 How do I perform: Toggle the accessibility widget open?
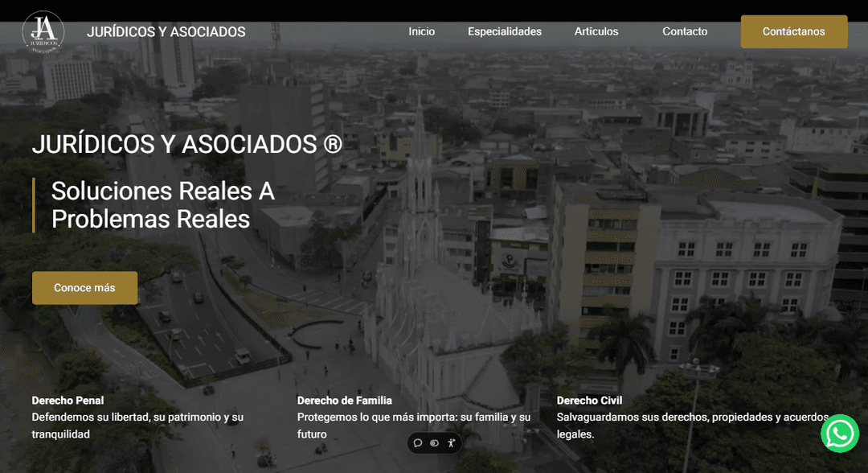[x=451, y=443]
